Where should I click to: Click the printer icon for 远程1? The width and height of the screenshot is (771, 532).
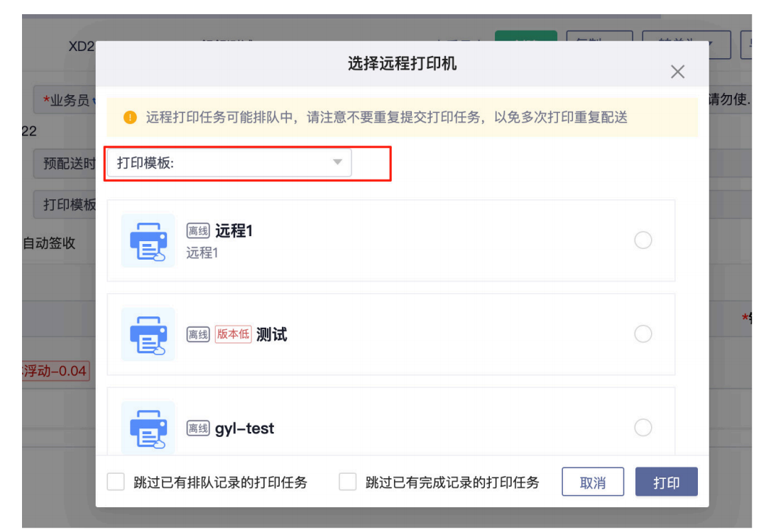tap(148, 240)
